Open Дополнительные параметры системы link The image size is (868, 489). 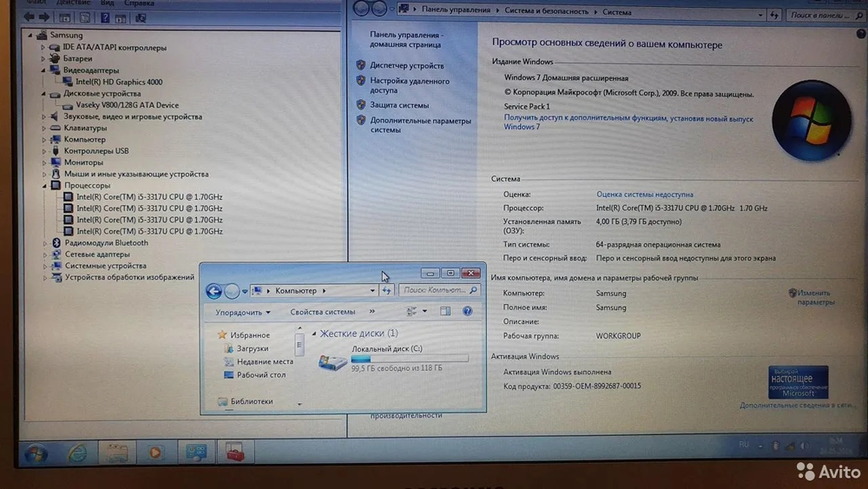coord(420,125)
